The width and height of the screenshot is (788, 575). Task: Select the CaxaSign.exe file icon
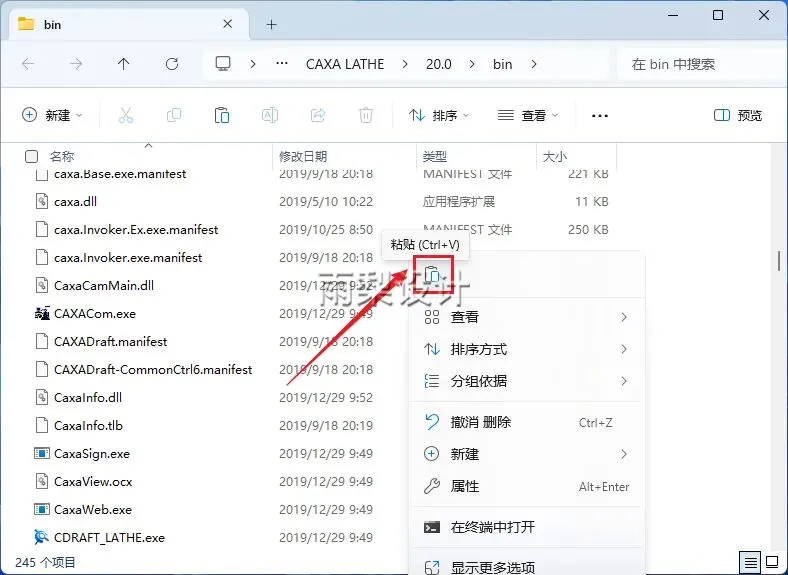42,453
